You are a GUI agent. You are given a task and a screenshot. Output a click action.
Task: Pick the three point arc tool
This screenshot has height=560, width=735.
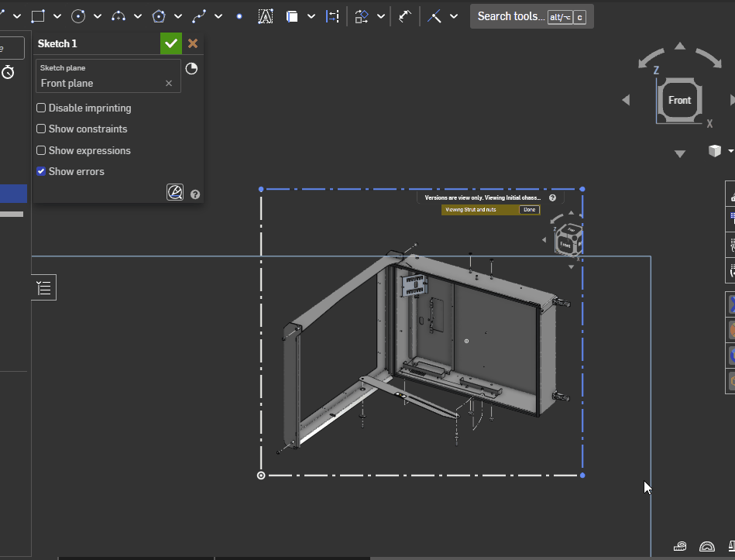[118, 16]
